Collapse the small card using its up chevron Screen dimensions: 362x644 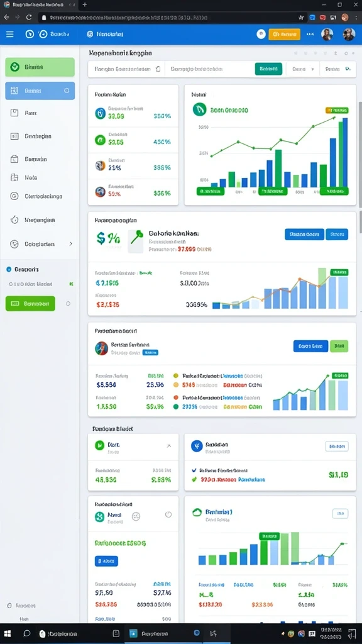[x=168, y=446]
